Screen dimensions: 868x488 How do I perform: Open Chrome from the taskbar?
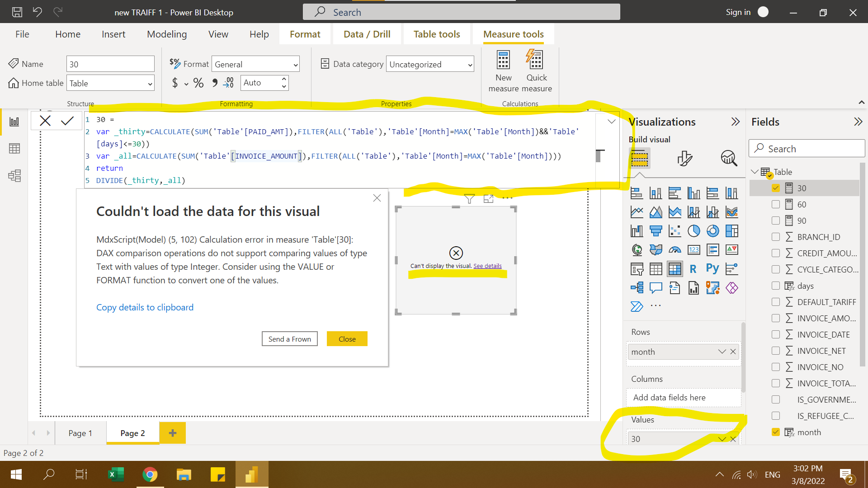tap(150, 474)
